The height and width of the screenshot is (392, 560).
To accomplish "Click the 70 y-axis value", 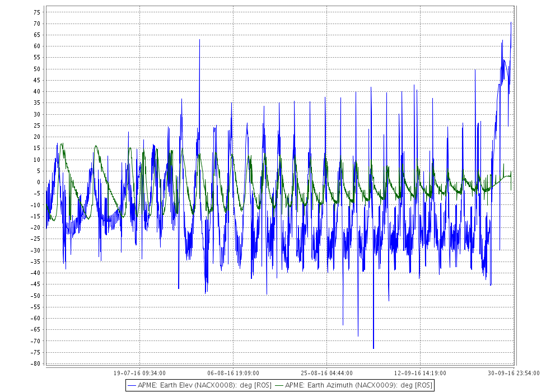I will coord(37,24).
